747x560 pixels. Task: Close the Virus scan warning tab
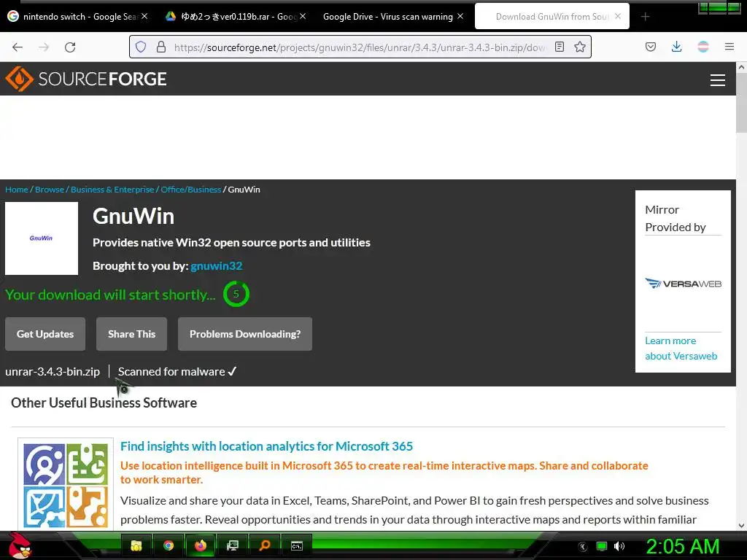(460, 16)
